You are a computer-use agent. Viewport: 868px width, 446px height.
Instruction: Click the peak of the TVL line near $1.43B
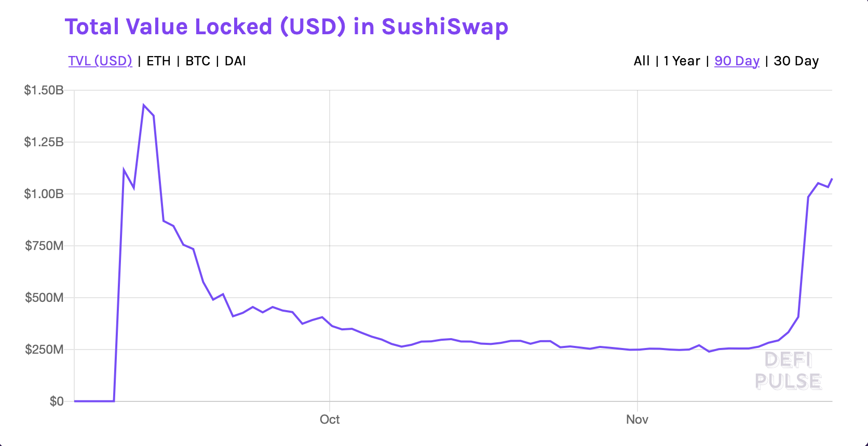click(144, 105)
